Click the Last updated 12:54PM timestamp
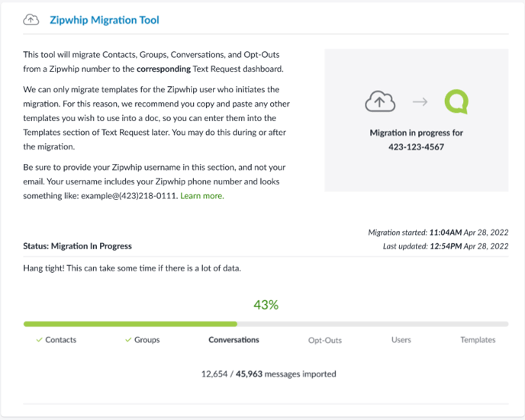 pos(446,246)
